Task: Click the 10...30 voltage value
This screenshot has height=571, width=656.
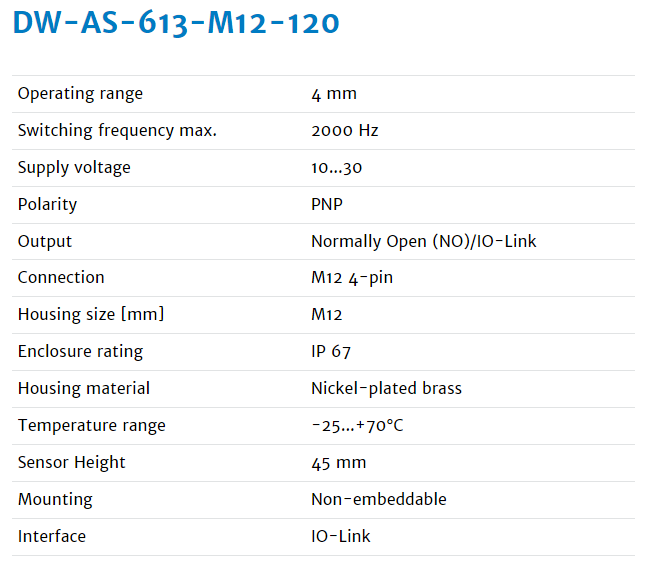Action: (336, 168)
